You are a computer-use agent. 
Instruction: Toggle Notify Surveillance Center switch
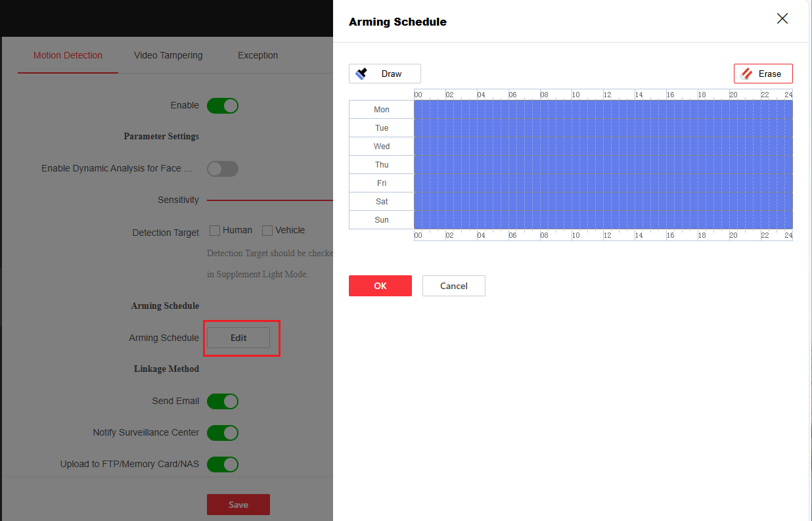[222, 433]
